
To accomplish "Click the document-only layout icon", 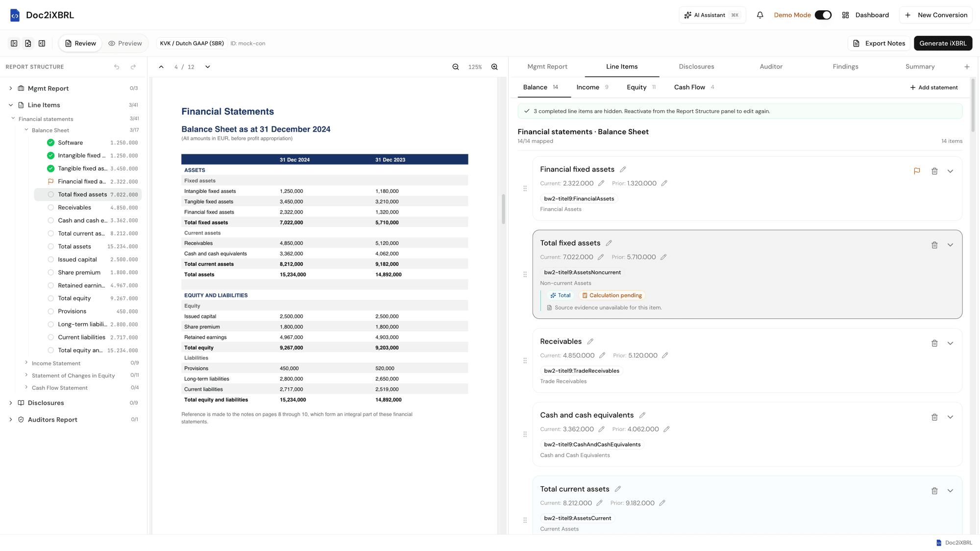I will point(28,44).
